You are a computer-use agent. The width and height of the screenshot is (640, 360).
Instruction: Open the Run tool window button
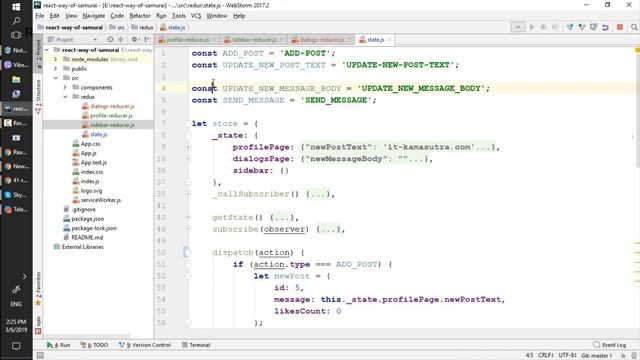pyautogui.click(x=58, y=345)
